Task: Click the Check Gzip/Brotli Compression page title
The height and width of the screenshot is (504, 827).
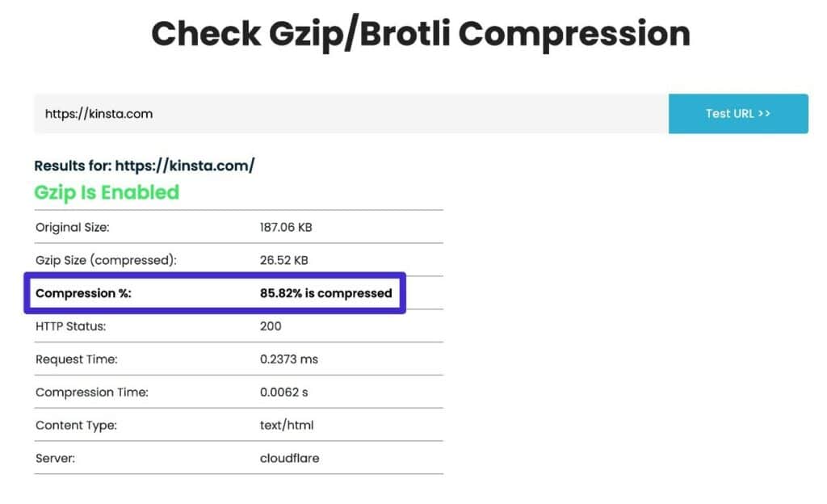Action: tap(421, 33)
